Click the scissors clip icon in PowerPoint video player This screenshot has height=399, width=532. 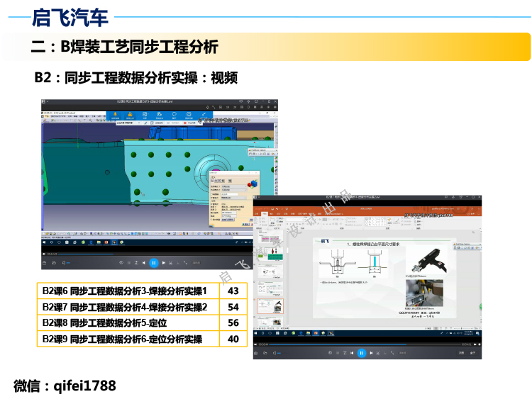pos(378,353)
